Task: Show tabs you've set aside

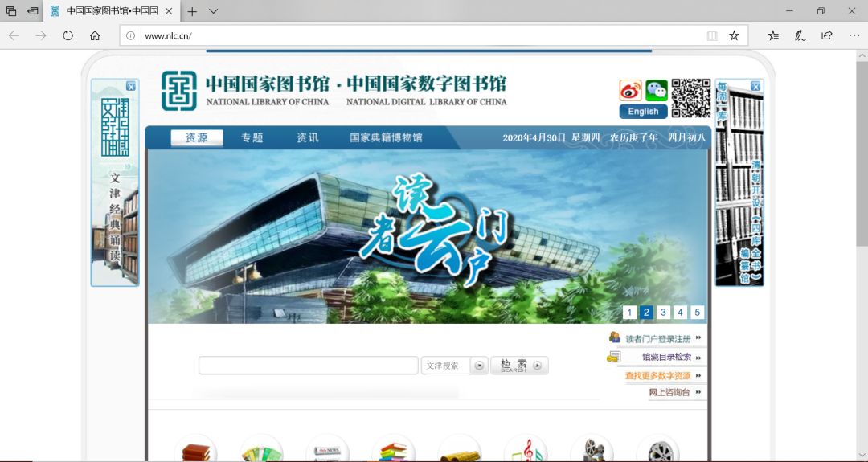Action: click(x=11, y=11)
